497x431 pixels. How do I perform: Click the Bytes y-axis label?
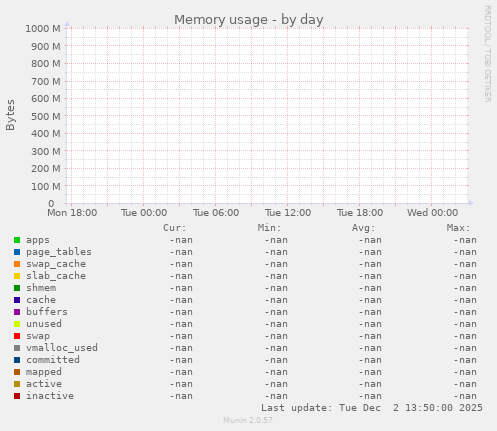coord(10,115)
